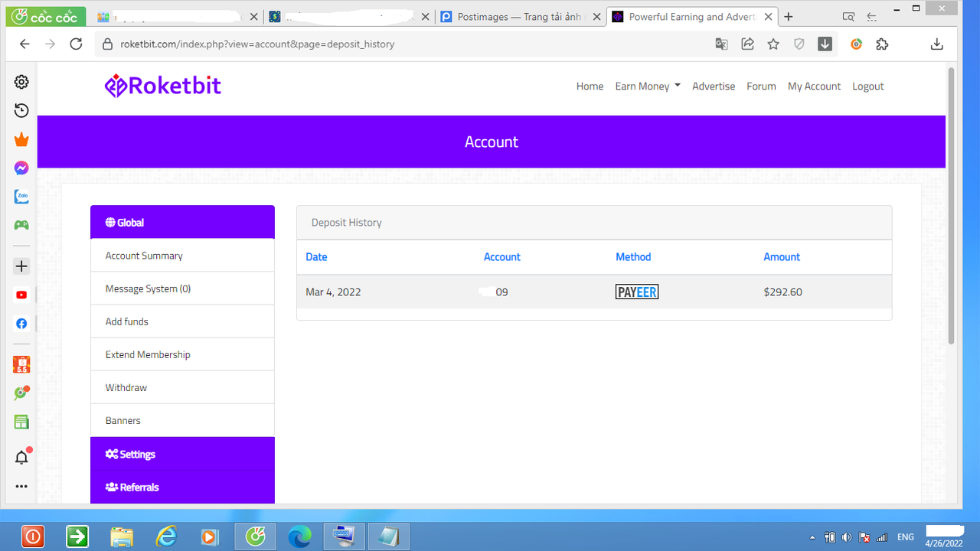Click the Account column header

tap(501, 257)
